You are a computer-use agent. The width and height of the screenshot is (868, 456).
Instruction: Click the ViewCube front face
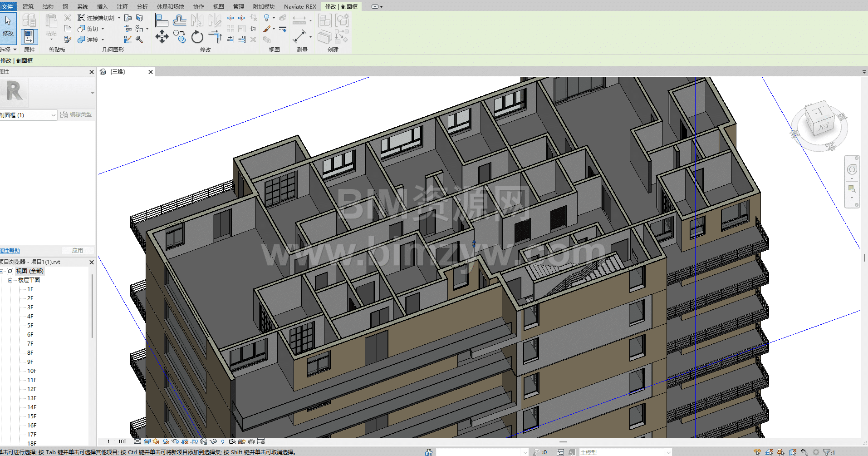point(824,127)
